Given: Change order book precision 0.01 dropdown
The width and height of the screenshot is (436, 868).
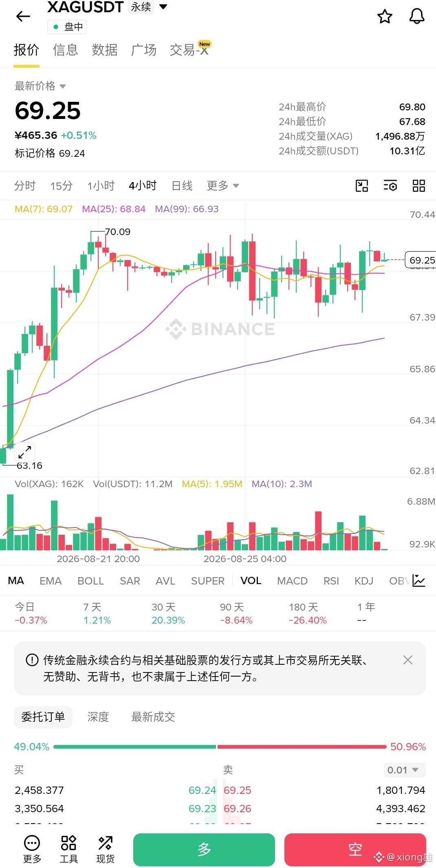Looking at the screenshot, I should [405, 770].
